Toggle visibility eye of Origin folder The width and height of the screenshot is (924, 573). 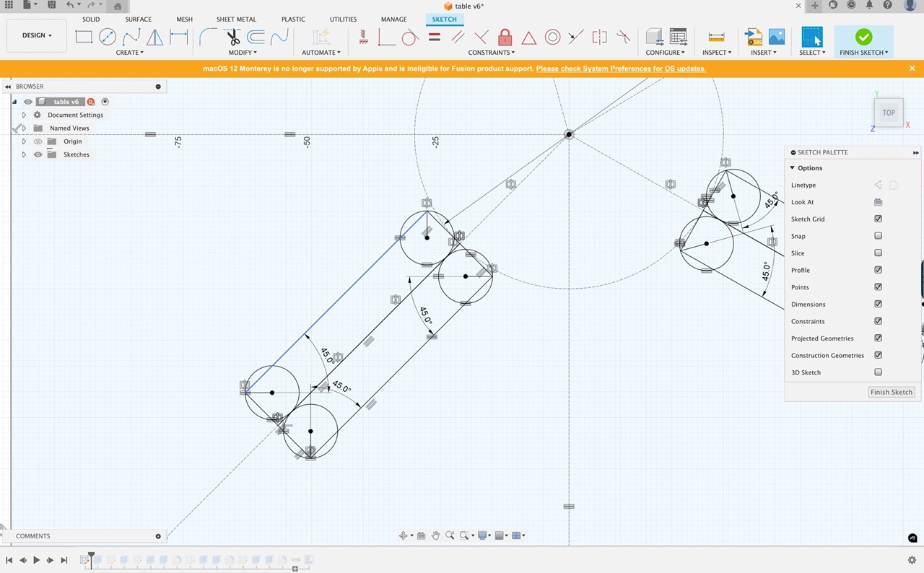tap(38, 141)
